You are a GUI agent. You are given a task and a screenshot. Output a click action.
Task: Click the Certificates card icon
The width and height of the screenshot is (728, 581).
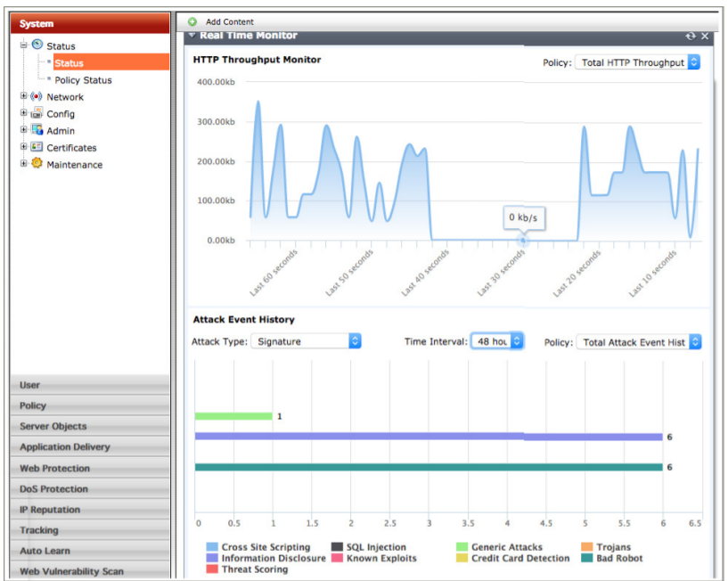37,147
